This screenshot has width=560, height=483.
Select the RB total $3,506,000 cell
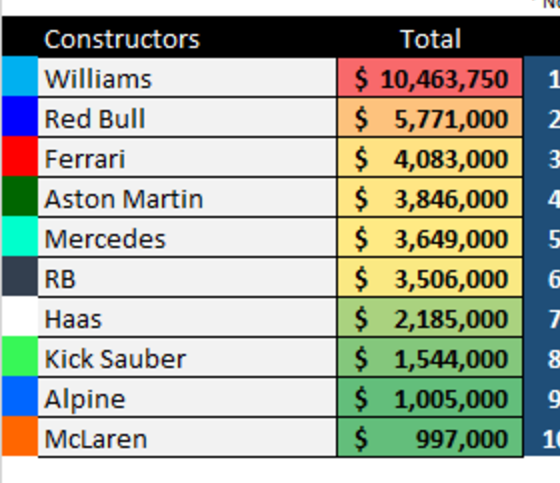pos(430,277)
